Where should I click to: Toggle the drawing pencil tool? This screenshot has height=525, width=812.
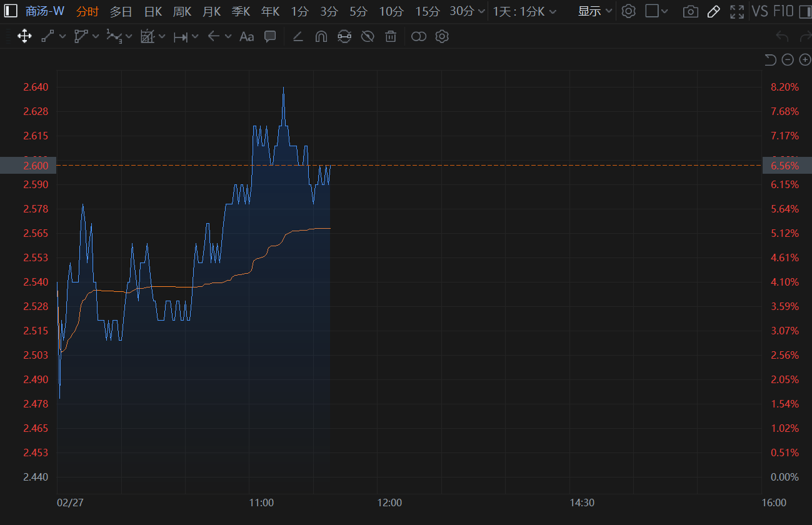(x=713, y=11)
